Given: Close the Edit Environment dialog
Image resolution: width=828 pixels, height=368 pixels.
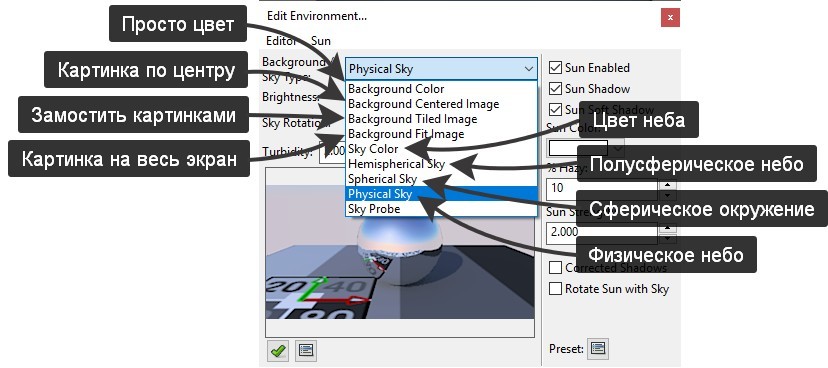Looking at the screenshot, I should point(670,17).
